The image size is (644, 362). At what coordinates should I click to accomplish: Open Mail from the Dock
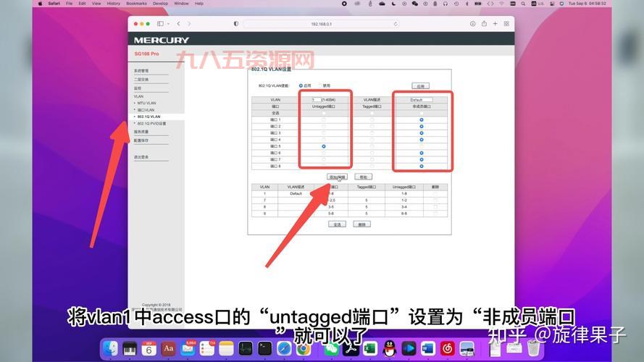click(188, 348)
